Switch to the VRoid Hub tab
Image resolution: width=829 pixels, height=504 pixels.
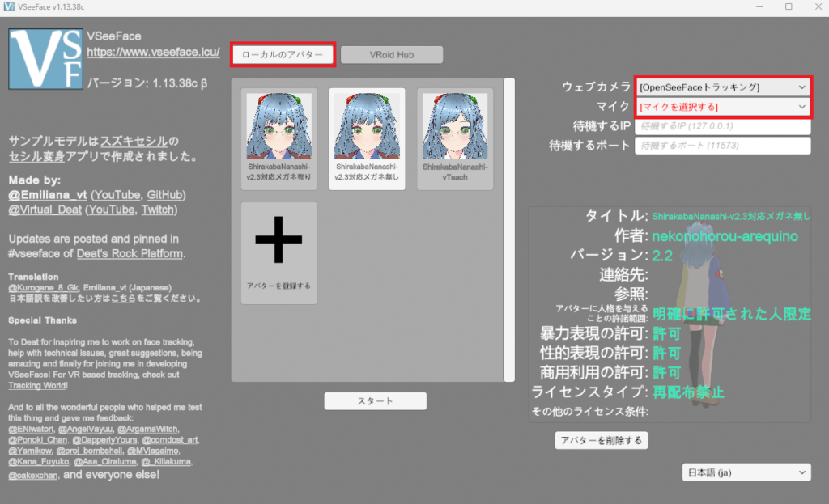(x=392, y=54)
